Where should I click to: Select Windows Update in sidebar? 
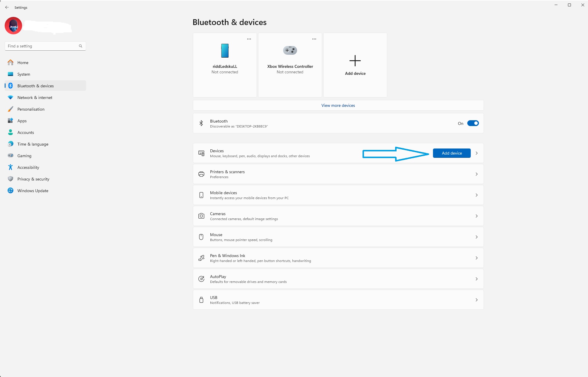click(33, 191)
